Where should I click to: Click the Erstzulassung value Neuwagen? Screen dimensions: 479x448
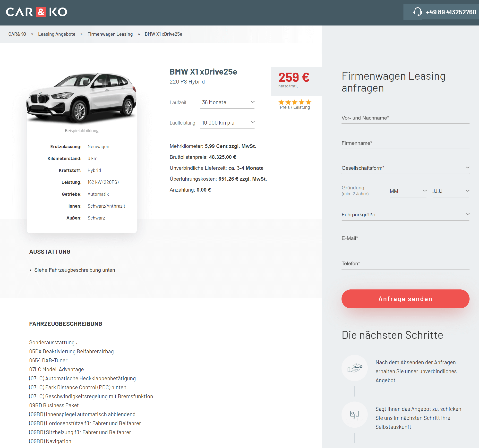coord(98,147)
